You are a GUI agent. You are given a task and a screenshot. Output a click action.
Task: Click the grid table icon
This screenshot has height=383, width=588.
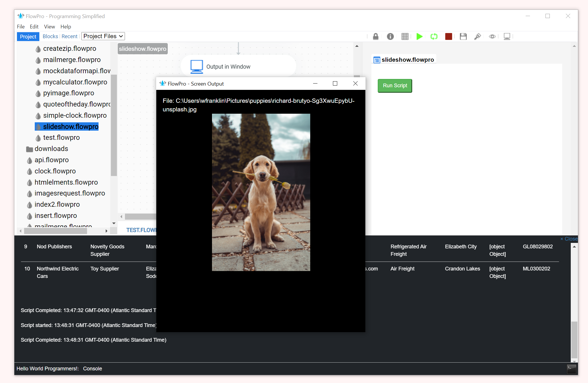[x=405, y=36]
